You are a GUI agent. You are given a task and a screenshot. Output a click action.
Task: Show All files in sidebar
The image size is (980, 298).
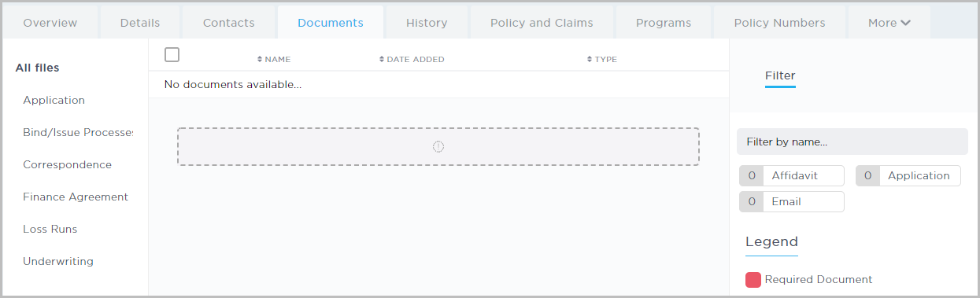tap(38, 68)
